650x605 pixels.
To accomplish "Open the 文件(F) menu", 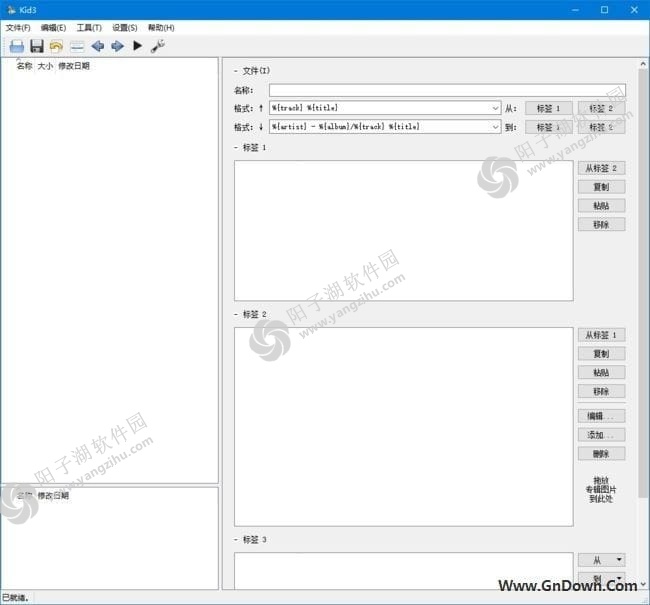I will [18, 28].
